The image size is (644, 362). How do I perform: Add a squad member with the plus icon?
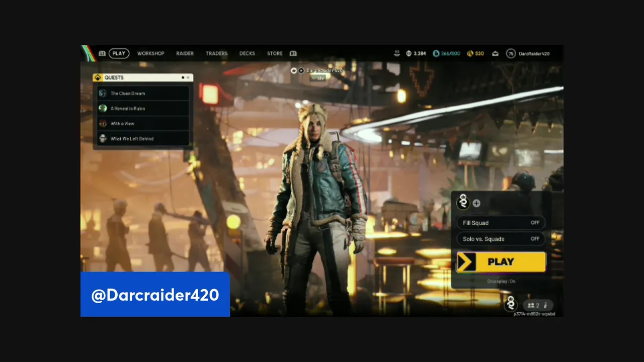click(x=476, y=203)
